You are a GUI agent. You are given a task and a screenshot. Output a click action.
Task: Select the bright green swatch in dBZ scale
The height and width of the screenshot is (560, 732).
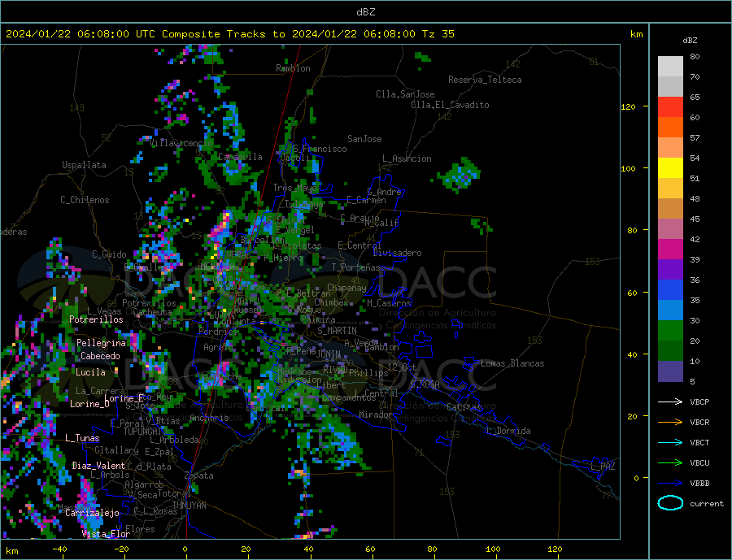click(x=670, y=331)
